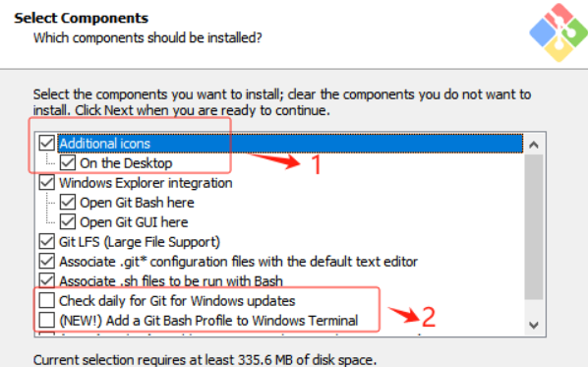This screenshot has height=367, width=588.
Task: Uncheck the Git LFS (Large File Support) checkbox
Action: 47,242
